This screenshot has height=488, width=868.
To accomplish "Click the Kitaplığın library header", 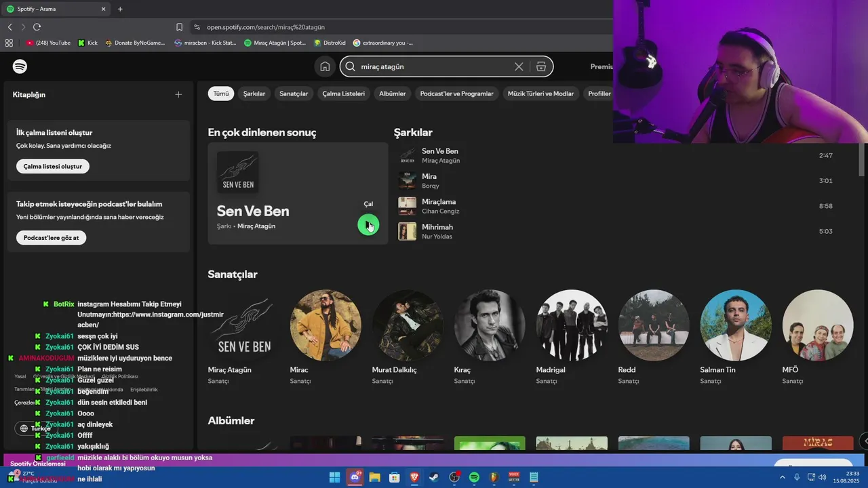I will tap(29, 94).
